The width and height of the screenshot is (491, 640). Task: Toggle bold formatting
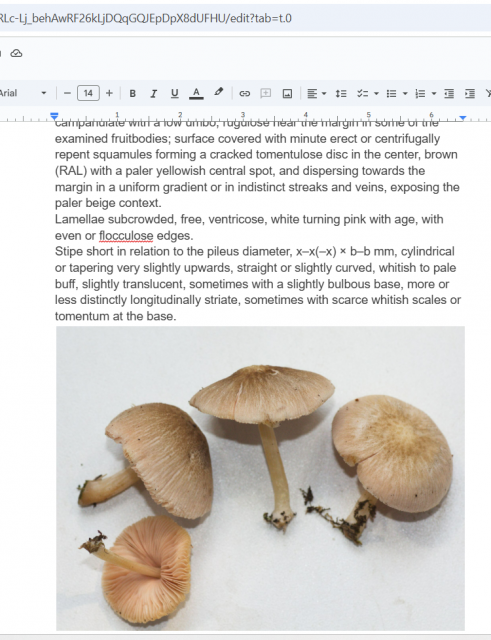(133, 93)
